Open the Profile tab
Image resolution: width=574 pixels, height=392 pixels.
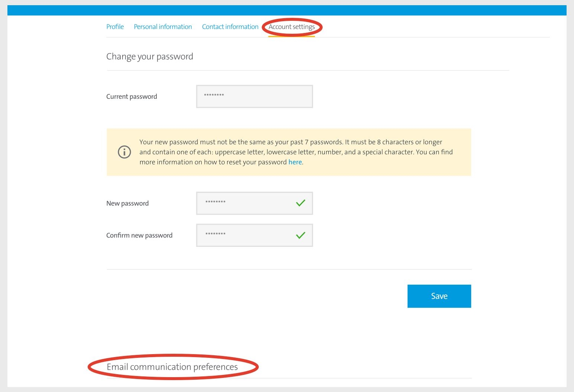click(115, 27)
